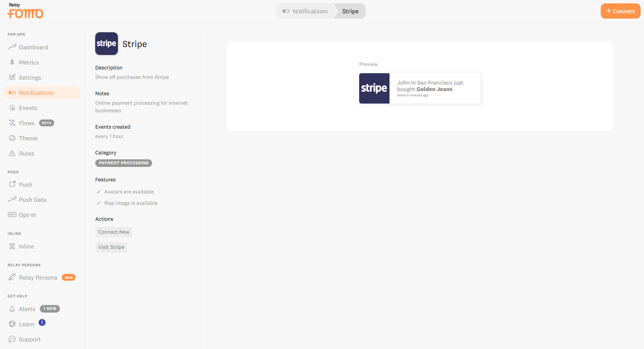Click the 'Map image is available' feature text
This screenshot has width=644, height=349.
131,203
